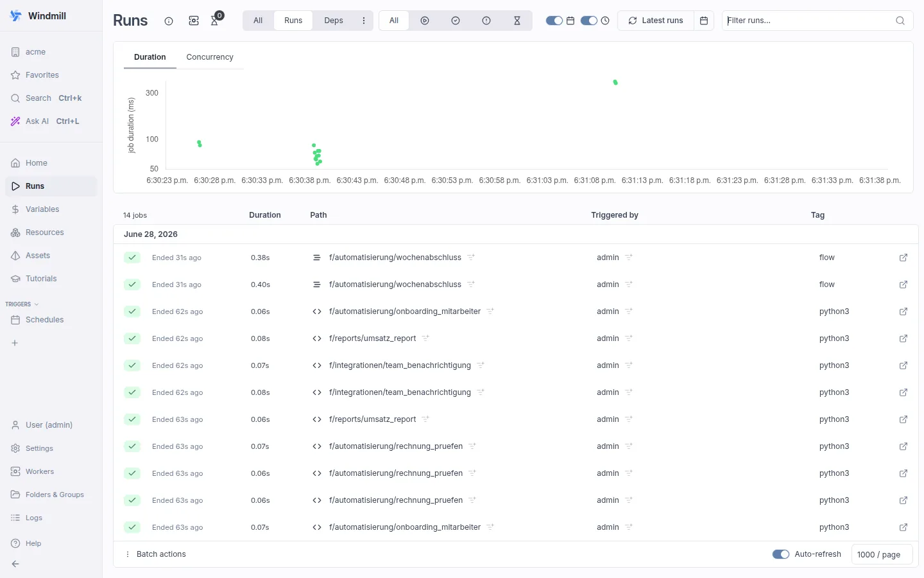Open Workers page from sidebar

[40, 471]
